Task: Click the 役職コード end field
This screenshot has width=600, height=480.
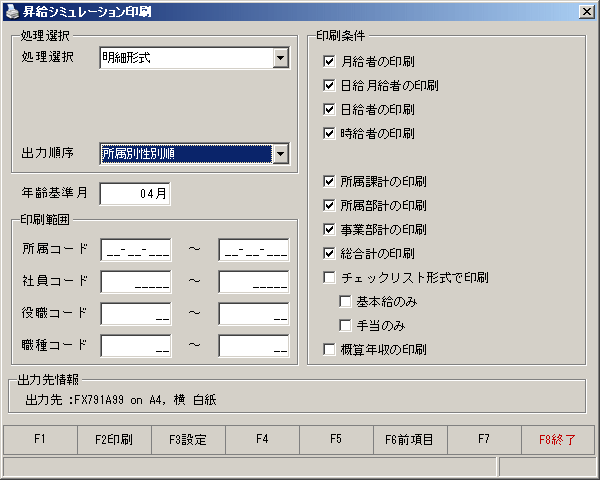Action: point(254,314)
